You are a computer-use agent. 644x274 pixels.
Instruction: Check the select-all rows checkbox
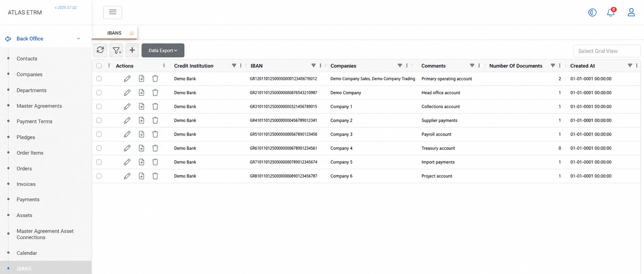[x=99, y=66]
